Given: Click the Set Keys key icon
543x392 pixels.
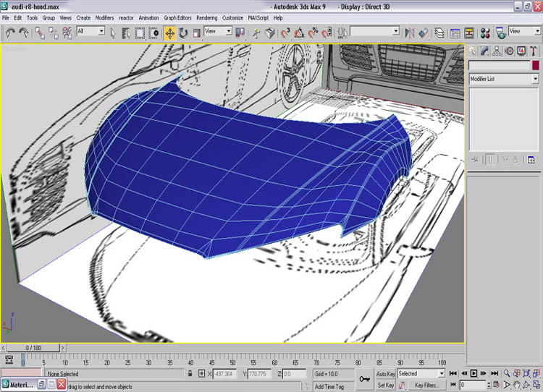Looking at the screenshot, I should click(364, 378).
